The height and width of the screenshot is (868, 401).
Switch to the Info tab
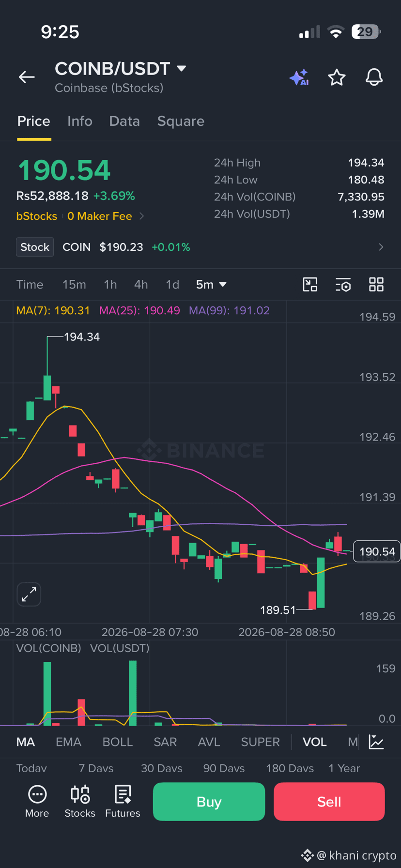pos(80,121)
